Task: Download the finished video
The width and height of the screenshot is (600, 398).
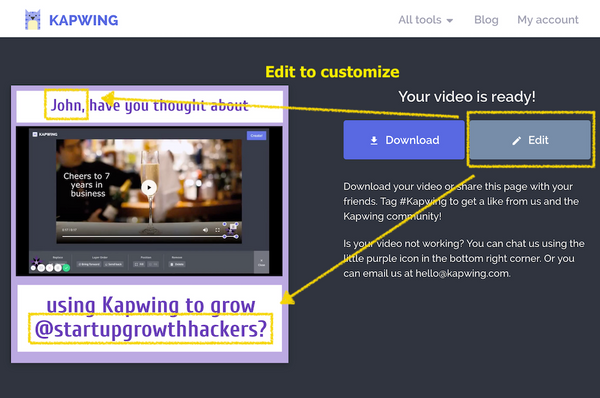Action: pos(404,140)
